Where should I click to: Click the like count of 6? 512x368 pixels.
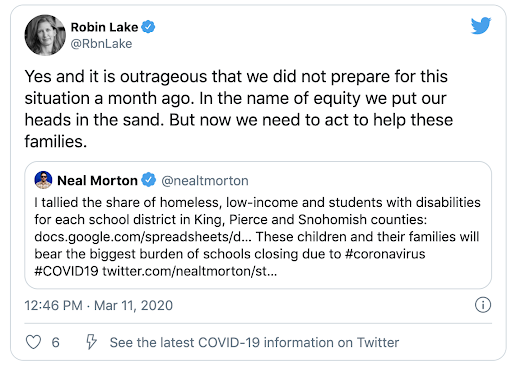point(55,342)
